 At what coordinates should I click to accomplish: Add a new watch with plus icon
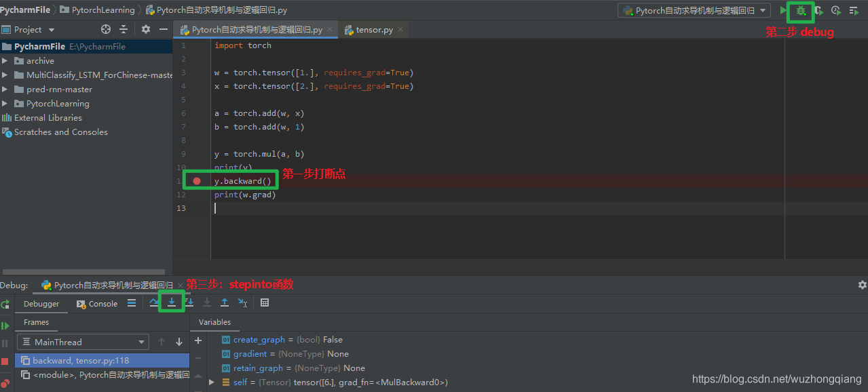click(x=198, y=340)
